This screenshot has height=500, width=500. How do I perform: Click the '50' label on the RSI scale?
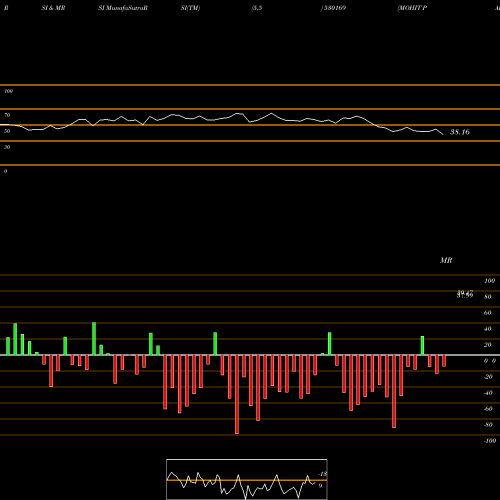[x=7, y=131]
